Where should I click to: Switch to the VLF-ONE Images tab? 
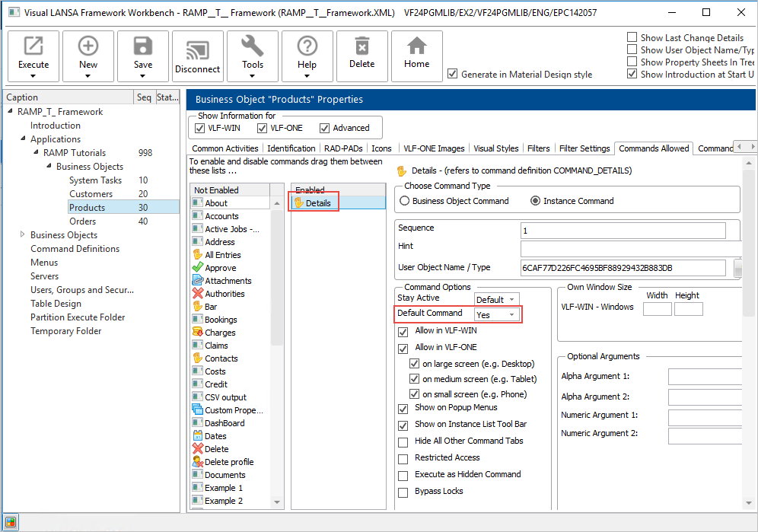pyautogui.click(x=434, y=148)
